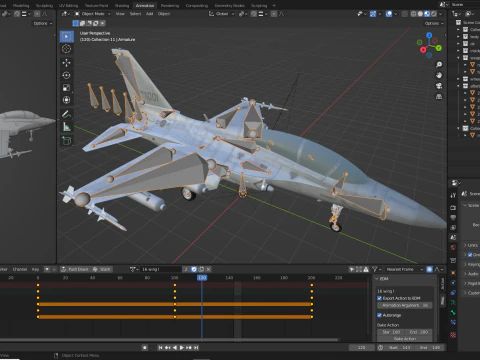
Task: Select the Measure tool
Action: [x=67, y=127]
